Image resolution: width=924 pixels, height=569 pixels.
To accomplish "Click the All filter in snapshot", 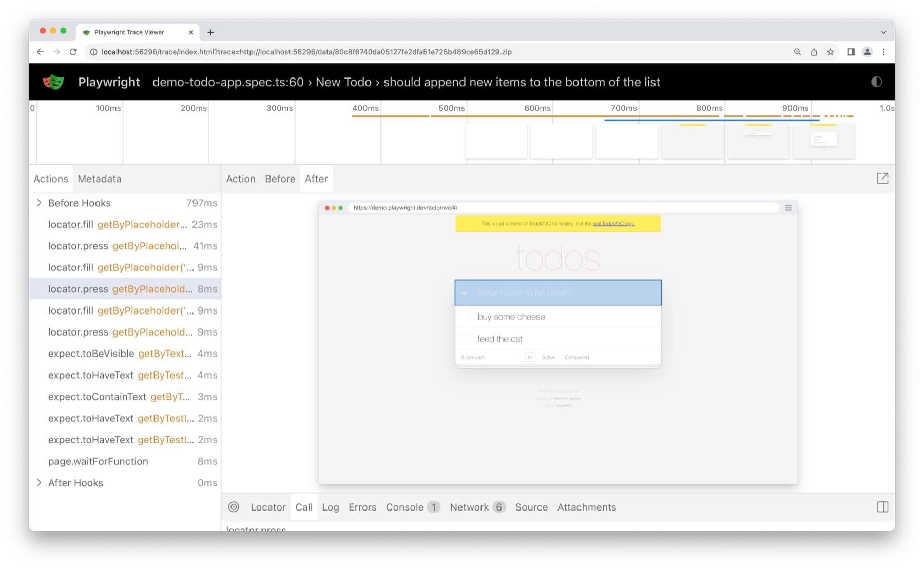I will pos(530,357).
